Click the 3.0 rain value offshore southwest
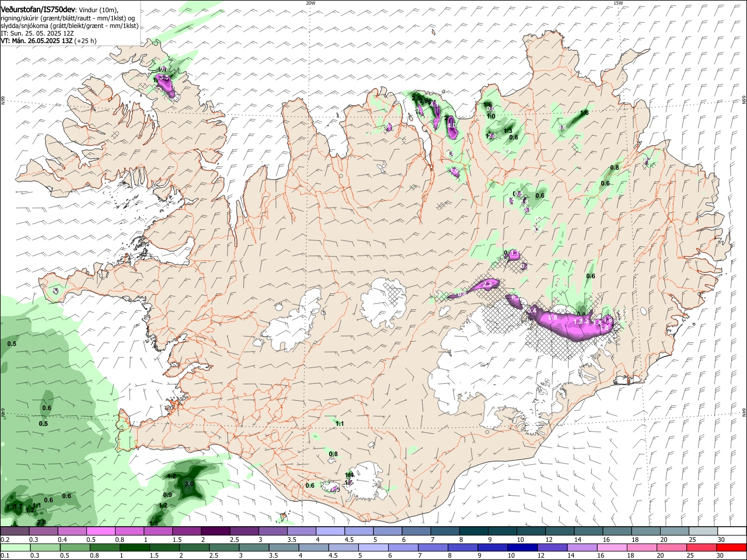The height and width of the screenshot is (560, 747). click(x=189, y=484)
